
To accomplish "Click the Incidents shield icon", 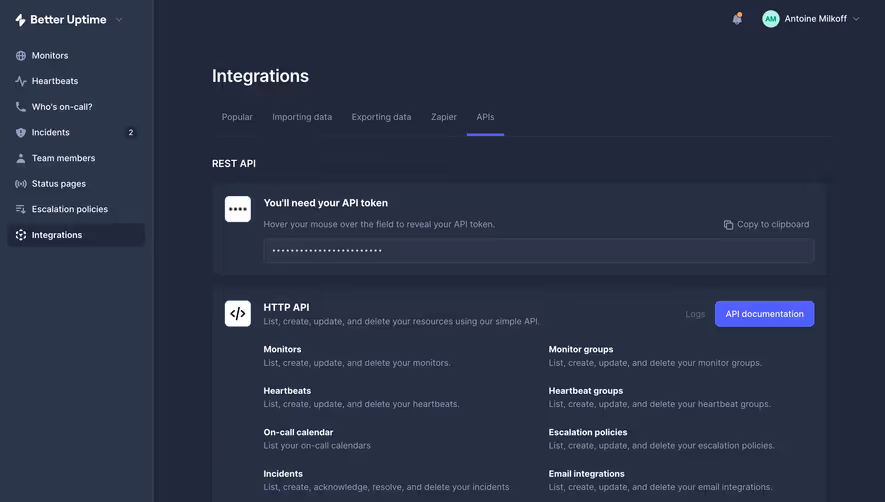I will click(x=21, y=132).
